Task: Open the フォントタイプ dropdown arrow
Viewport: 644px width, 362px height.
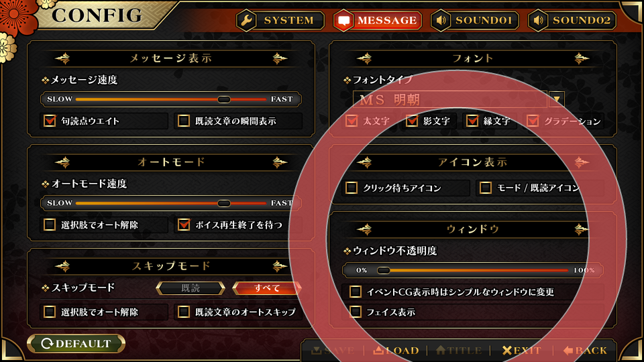Action: pyautogui.click(x=557, y=99)
